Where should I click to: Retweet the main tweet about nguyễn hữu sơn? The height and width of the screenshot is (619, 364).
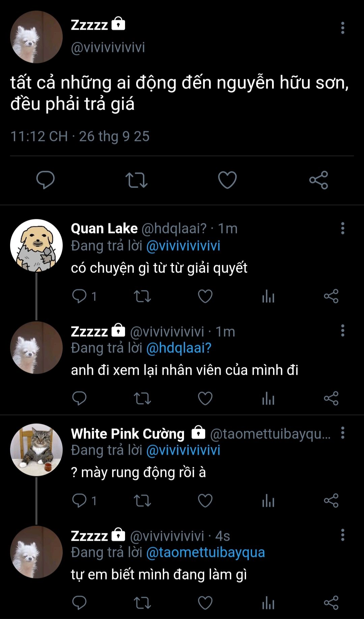click(136, 180)
